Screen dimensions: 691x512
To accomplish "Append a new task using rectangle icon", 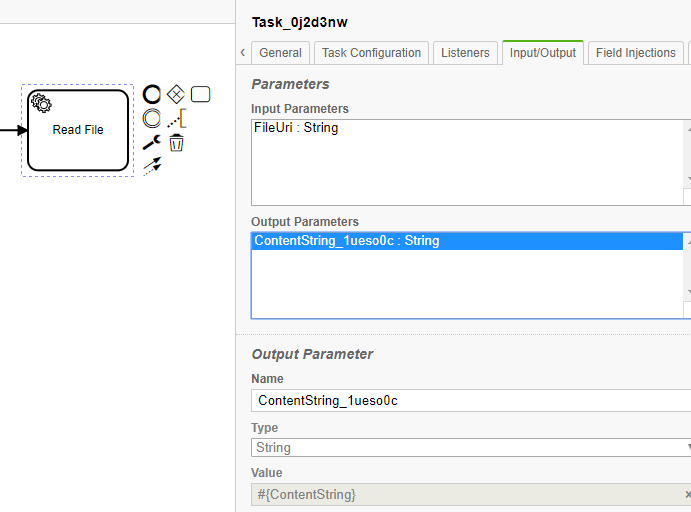I will point(200,94).
